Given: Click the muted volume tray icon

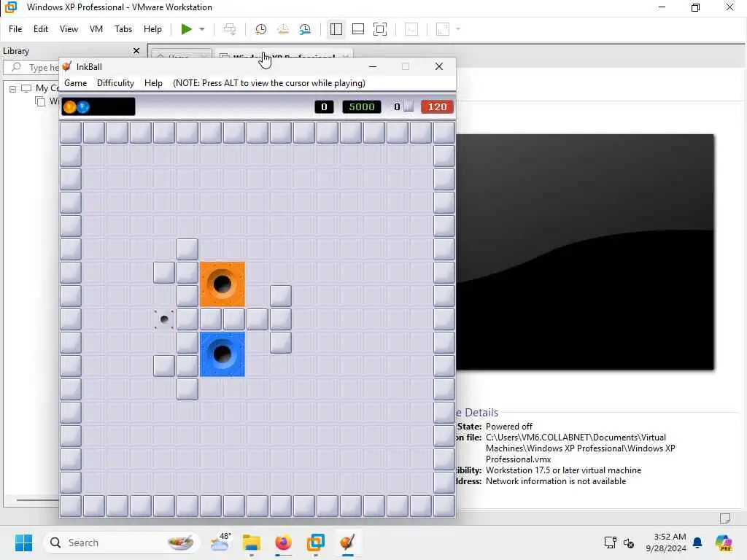Looking at the screenshot, I should tap(629, 542).
